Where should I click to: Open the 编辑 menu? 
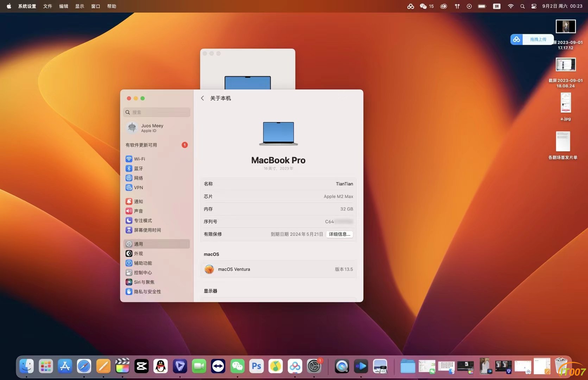click(64, 6)
